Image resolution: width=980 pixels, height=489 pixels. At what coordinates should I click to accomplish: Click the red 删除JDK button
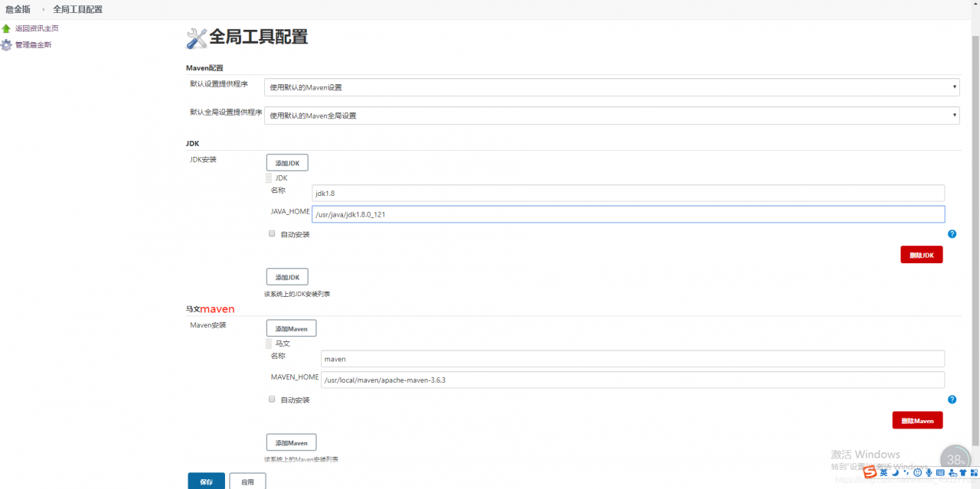[922, 255]
